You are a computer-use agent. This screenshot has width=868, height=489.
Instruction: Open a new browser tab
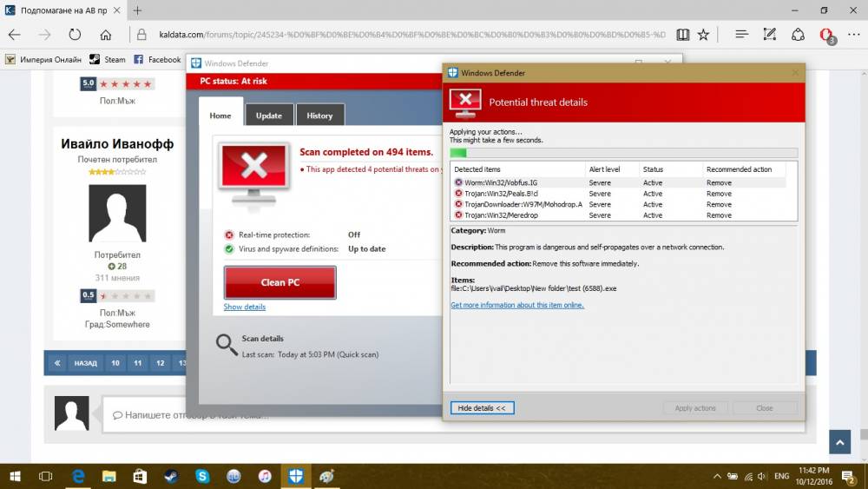pos(137,10)
